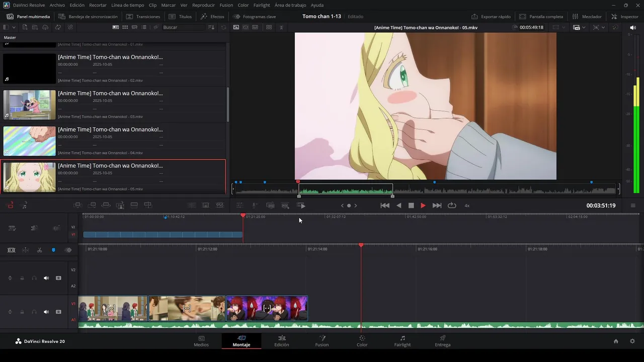This screenshot has width=644, height=362.
Task: Open the Archivo menu
Action: coord(57,5)
